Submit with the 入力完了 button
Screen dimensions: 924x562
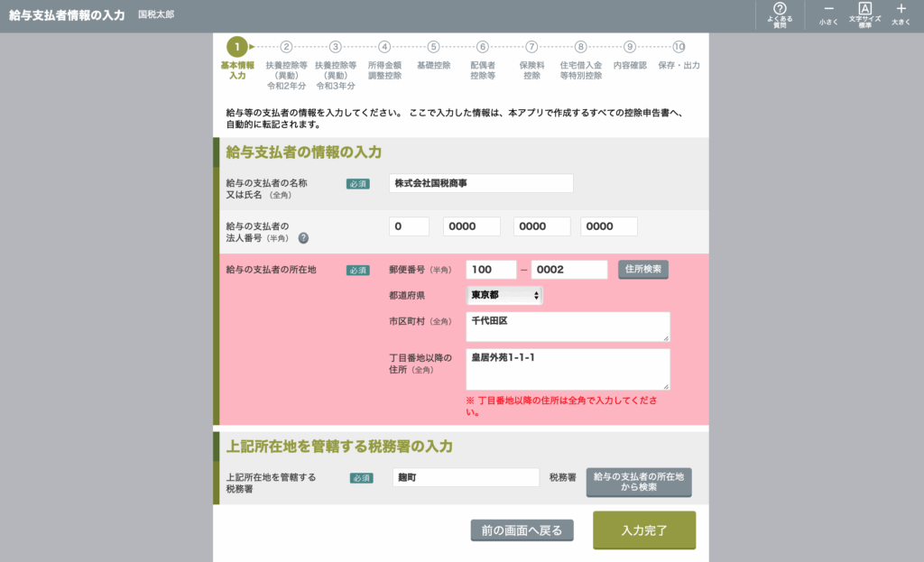(x=644, y=530)
